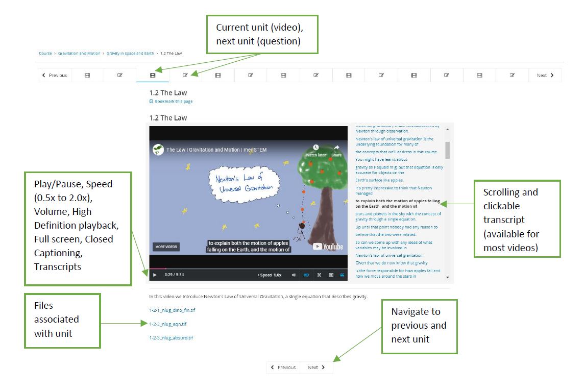Toggle closed captions on the video
585x392 pixels.
[x=331, y=275]
